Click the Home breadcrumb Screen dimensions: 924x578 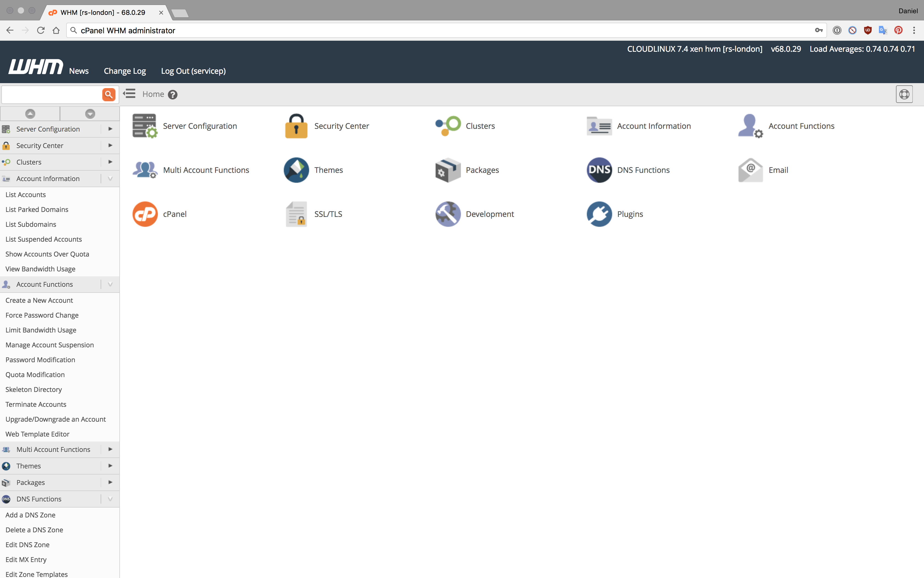pos(153,94)
